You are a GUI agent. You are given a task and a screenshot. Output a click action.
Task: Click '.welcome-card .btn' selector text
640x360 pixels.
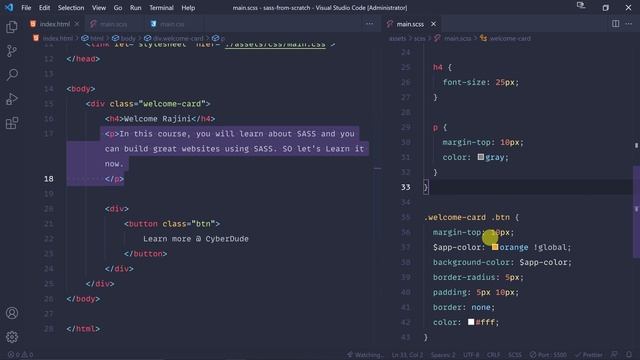467,217
